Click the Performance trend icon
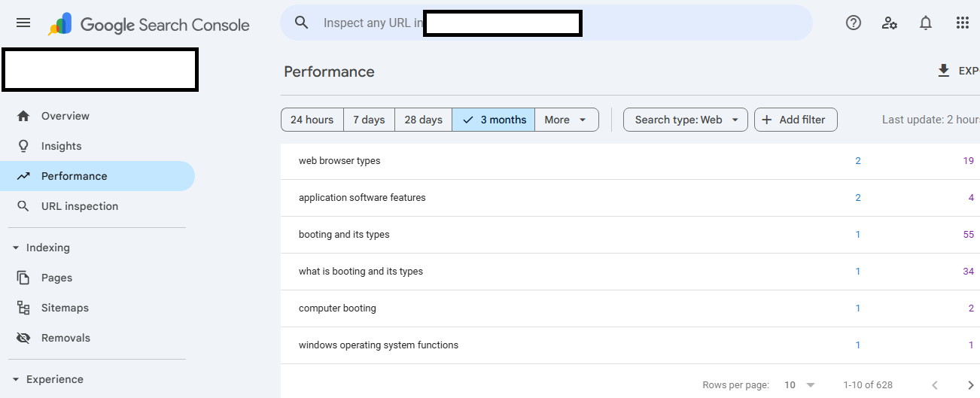Screen dimensions: 980x398 point(23,176)
